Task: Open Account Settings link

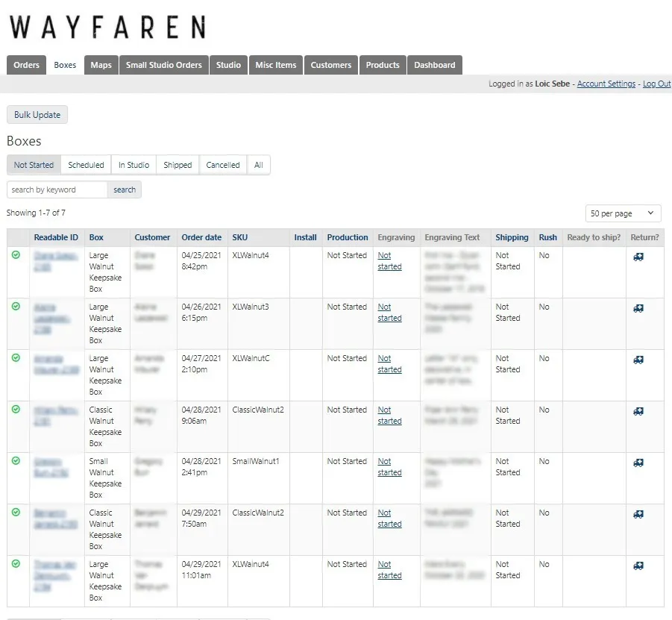Action: click(x=606, y=84)
